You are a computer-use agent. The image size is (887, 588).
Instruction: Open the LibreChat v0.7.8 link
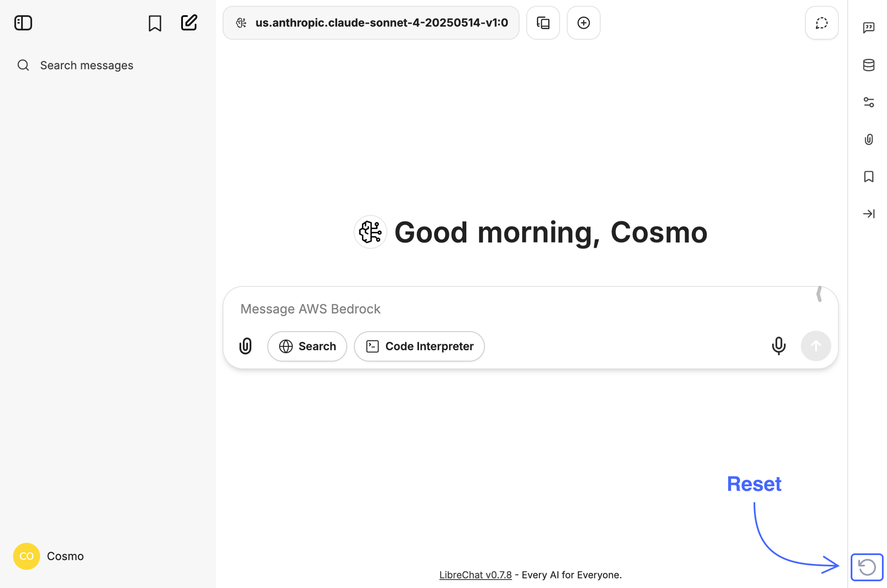point(475,575)
